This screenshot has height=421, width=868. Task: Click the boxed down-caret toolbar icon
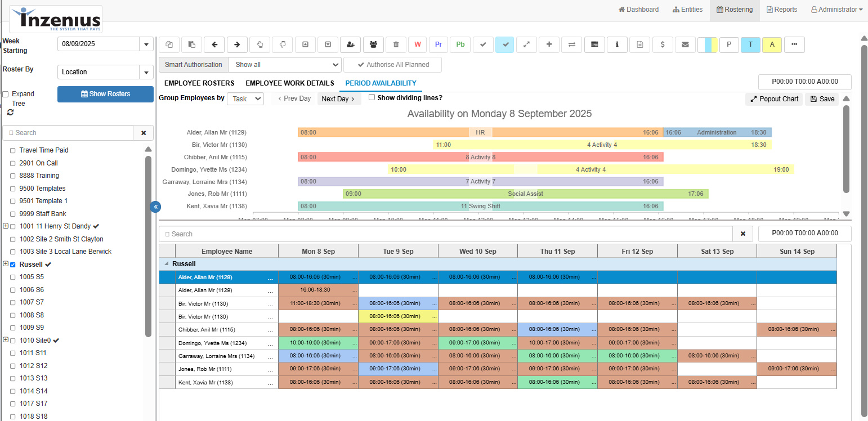[328, 44]
